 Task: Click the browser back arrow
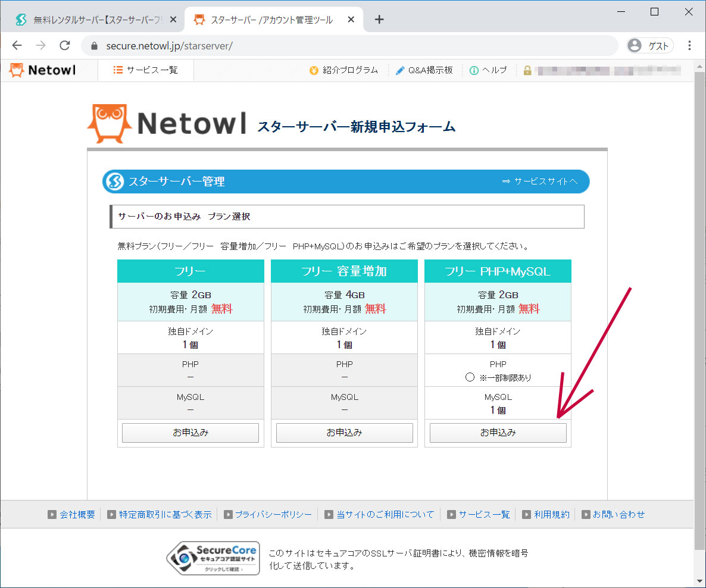17,45
